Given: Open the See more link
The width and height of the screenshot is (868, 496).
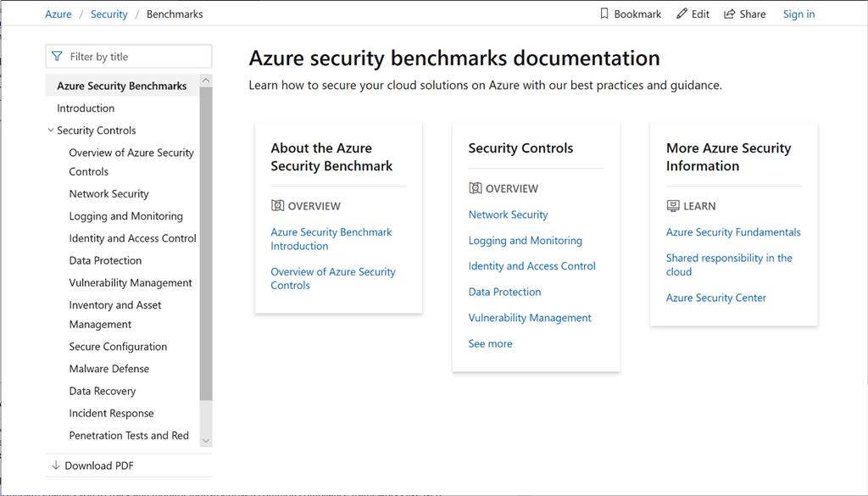Looking at the screenshot, I should point(490,343).
